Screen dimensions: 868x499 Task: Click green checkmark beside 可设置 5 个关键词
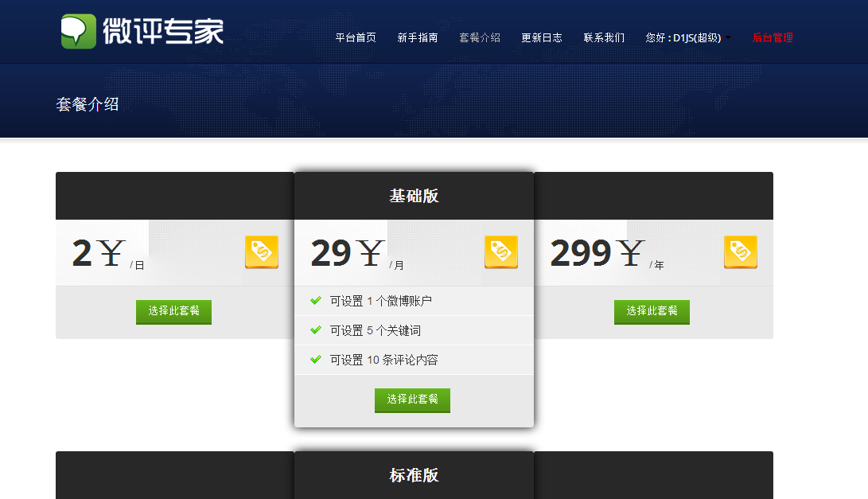[x=316, y=330]
